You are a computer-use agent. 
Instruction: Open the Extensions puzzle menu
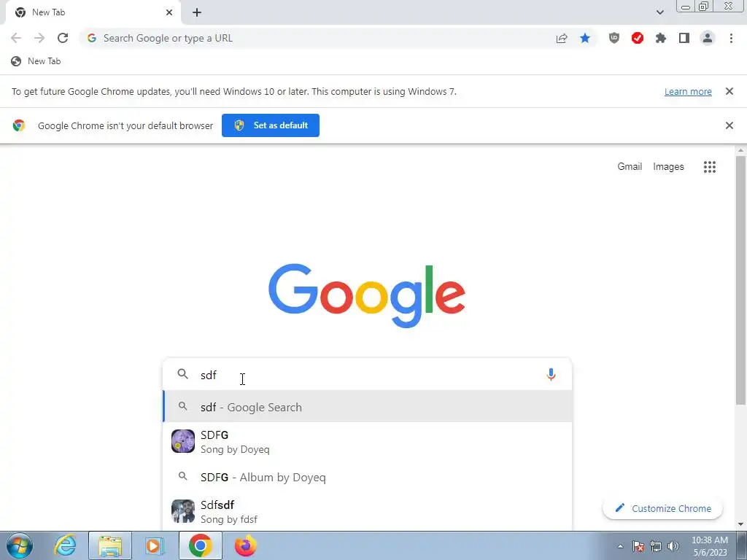pos(661,38)
